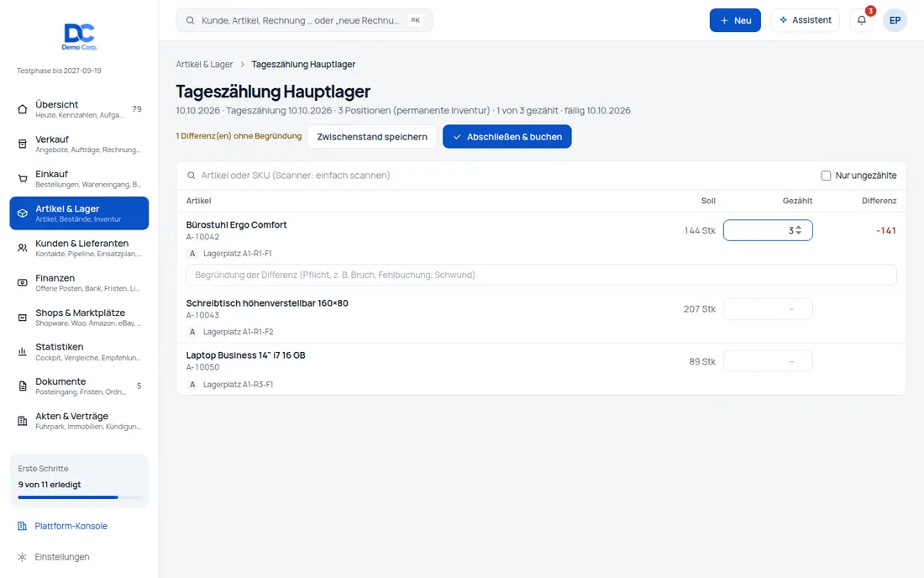
Task: Click the Differenz column header
Action: [x=879, y=201]
